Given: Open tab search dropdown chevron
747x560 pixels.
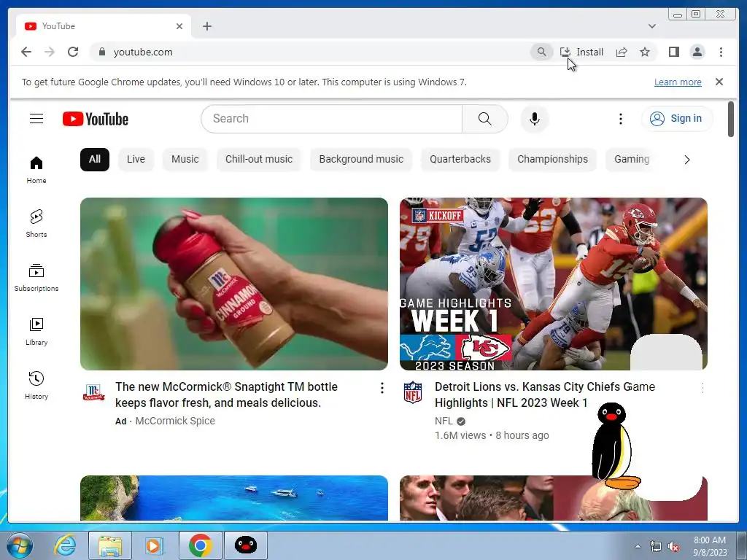Looking at the screenshot, I should coord(651,26).
